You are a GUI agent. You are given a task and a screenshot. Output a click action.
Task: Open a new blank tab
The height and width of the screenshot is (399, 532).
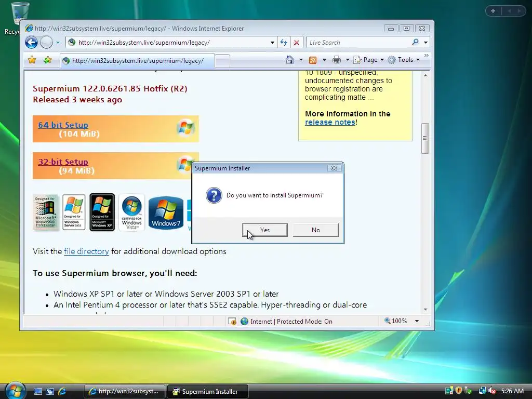point(222,61)
